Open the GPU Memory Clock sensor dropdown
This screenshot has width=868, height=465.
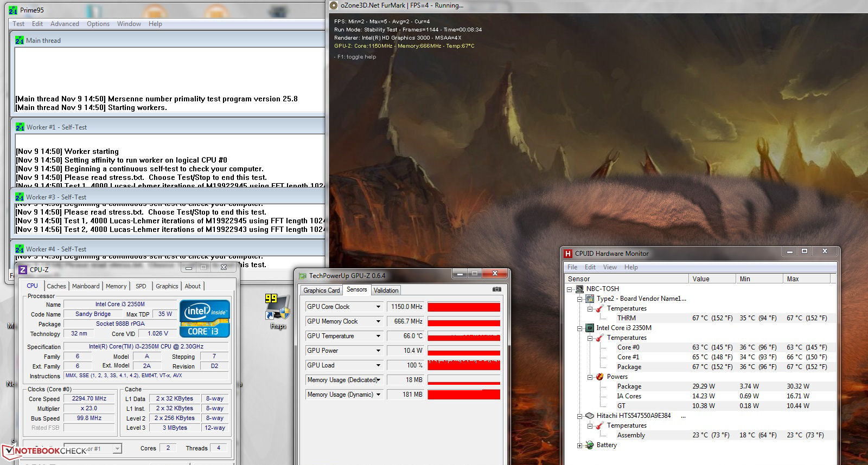(379, 321)
